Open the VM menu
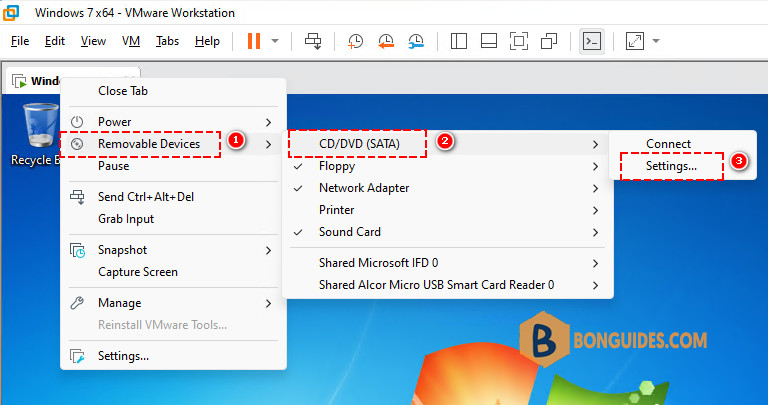The image size is (768, 405). pyautogui.click(x=131, y=41)
